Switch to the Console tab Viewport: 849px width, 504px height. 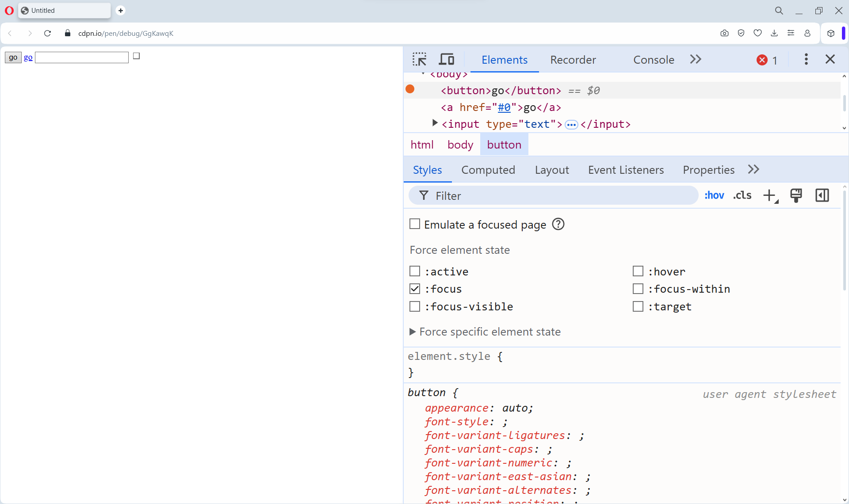[654, 60]
